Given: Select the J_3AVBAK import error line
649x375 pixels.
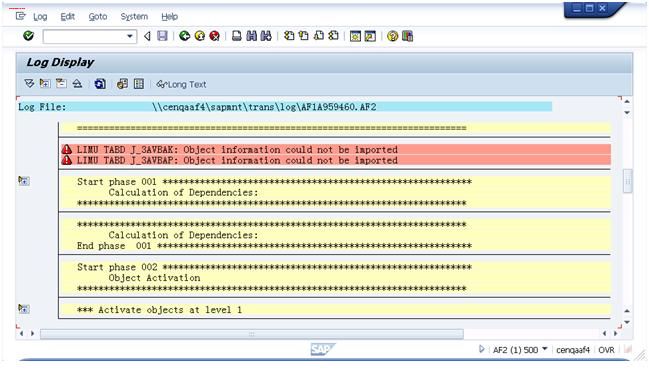Looking at the screenshot, I should [336, 149].
